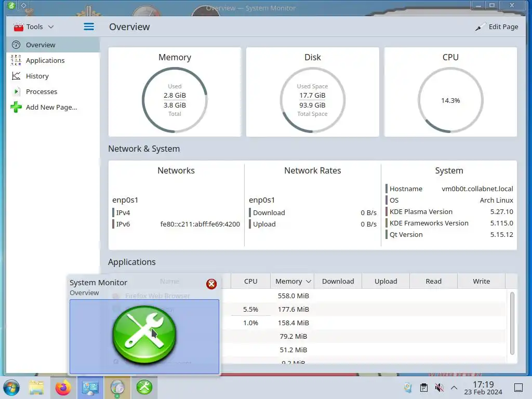Select the Overview page in sidebar
Image resolution: width=532 pixels, height=399 pixels.
[52, 45]
